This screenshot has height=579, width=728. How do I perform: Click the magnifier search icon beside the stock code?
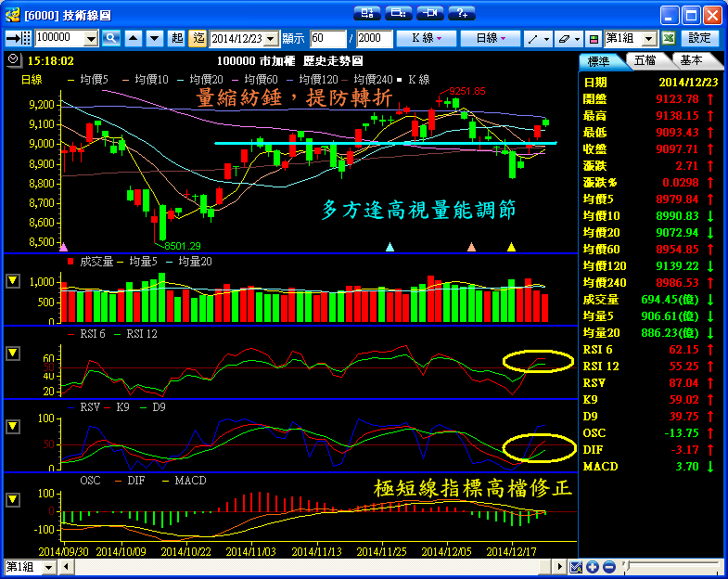click(111, 38)
